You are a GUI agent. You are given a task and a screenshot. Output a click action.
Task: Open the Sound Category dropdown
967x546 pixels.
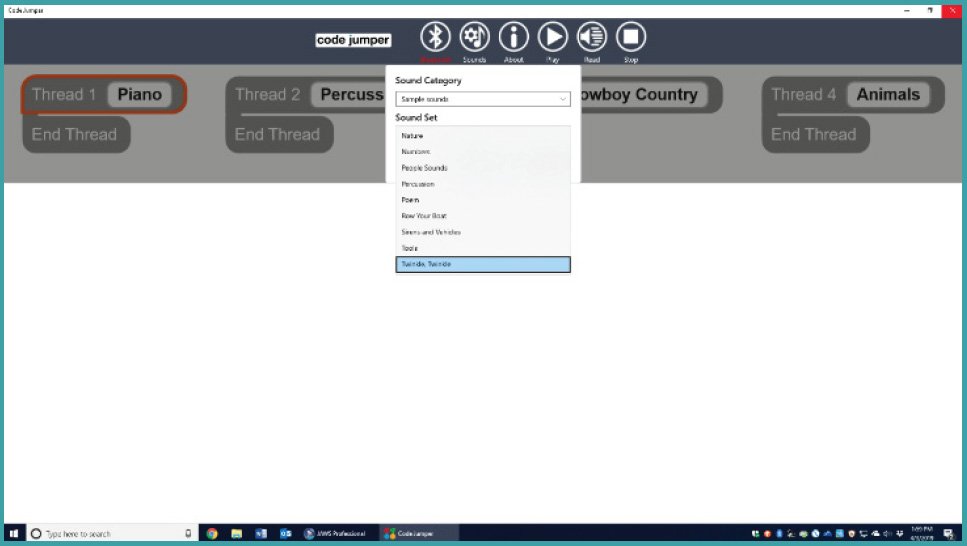(483, 99)
